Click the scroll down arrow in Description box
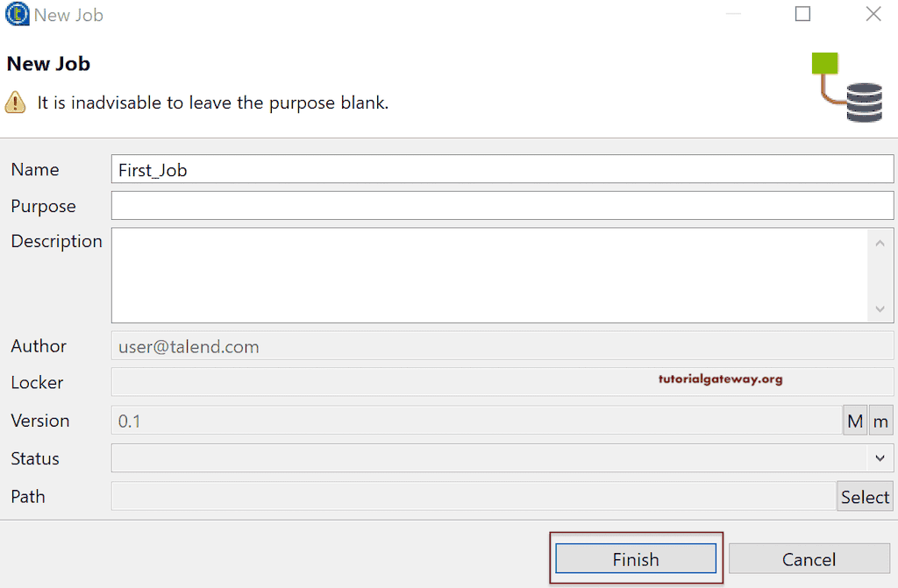The width and height of the screenshot is (898, 588). (880, 308)
